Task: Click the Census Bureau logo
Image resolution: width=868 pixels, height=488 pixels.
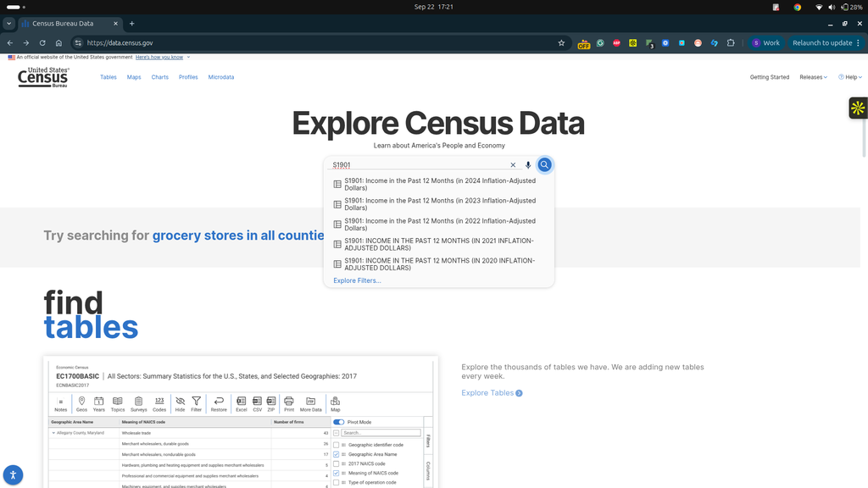Action: point(43,77)
